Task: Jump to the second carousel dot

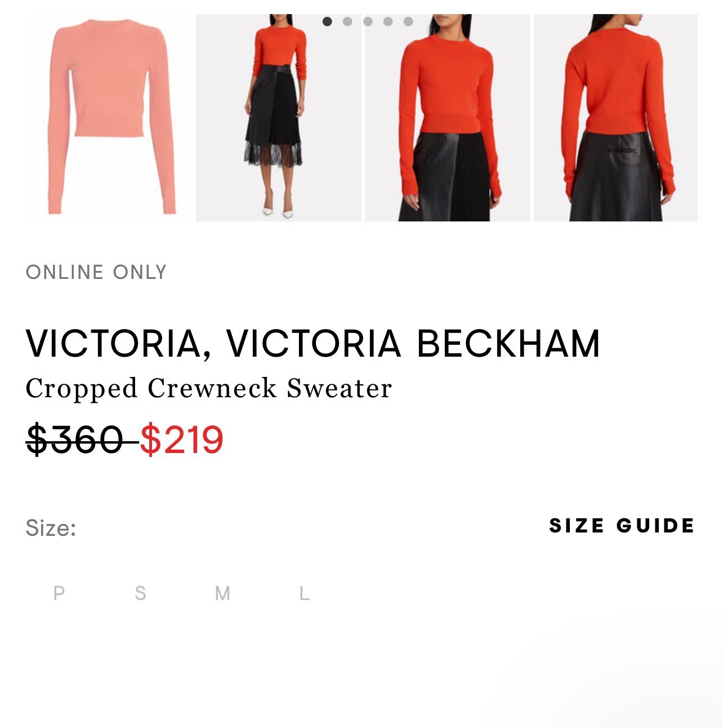Action: (347, 21)
